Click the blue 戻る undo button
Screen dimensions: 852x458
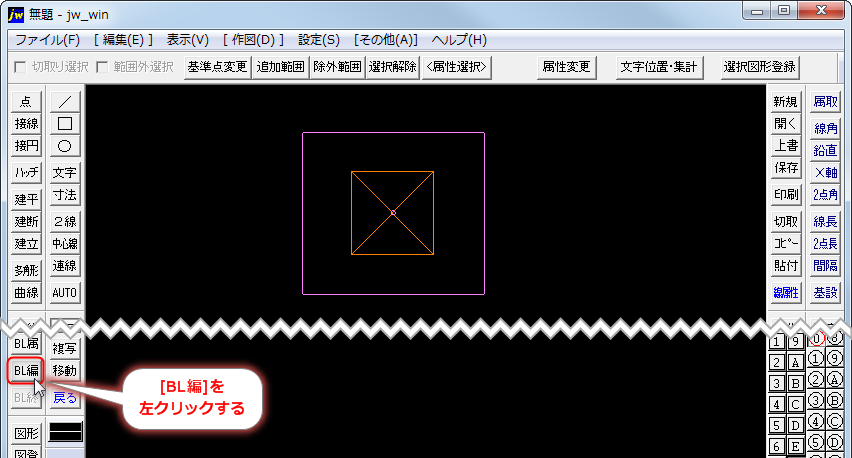(65, 398)
